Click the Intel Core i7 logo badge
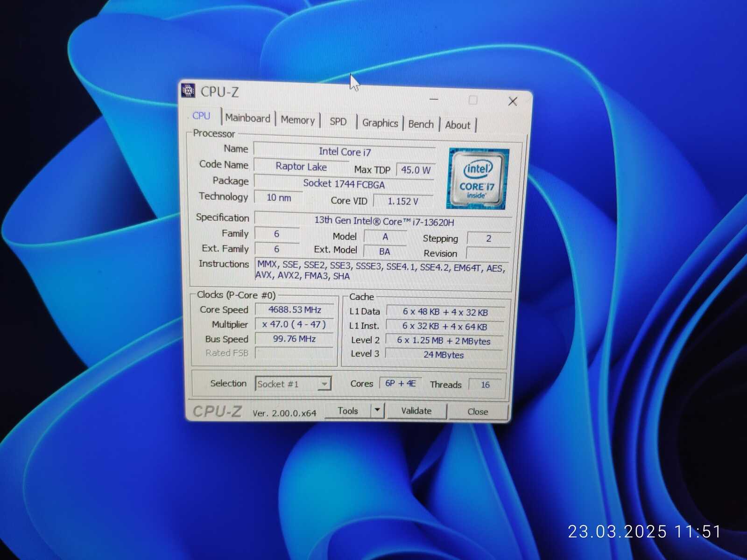Screen dimensions: 747x560 click(478, 179)
